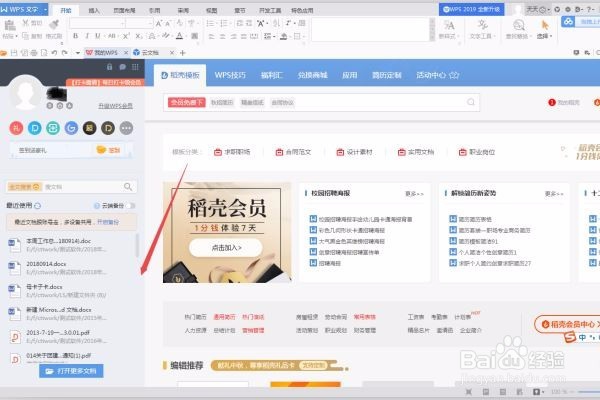The height and width of the screenshot is (400, 600).
Task: Click the magnifier in document search box
Action: pos(128,187)
